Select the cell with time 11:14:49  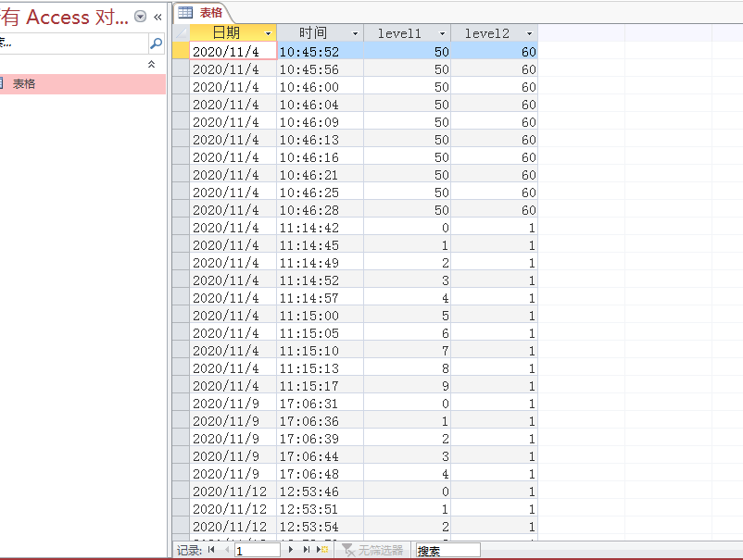[x=321, y=262]
